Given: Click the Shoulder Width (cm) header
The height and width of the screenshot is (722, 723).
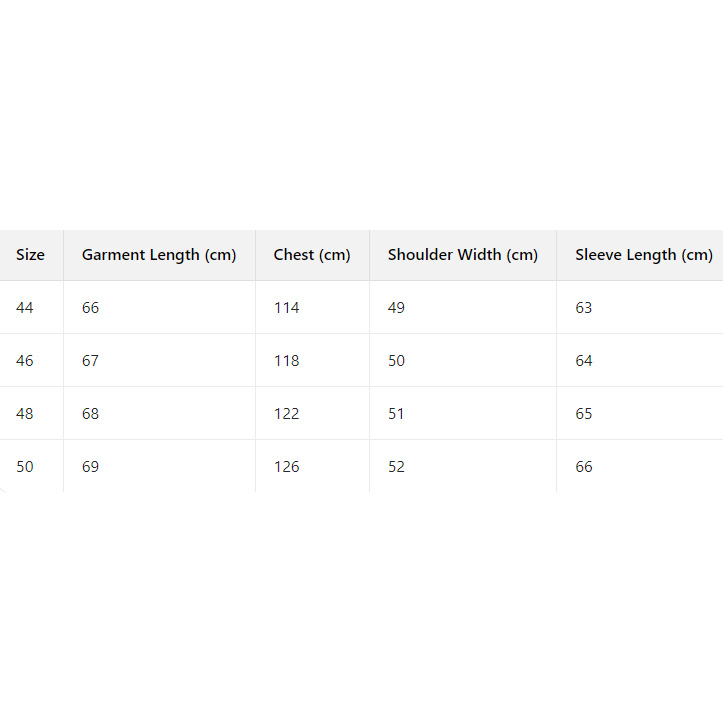Looking at the screenshot, I should pyautogui.click(x=463, y=255).
